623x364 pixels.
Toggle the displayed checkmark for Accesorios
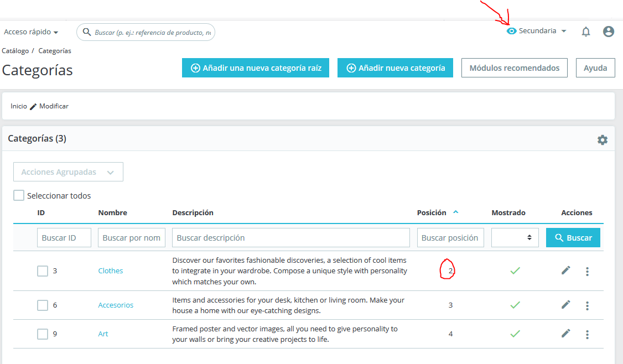click(515, 305)
